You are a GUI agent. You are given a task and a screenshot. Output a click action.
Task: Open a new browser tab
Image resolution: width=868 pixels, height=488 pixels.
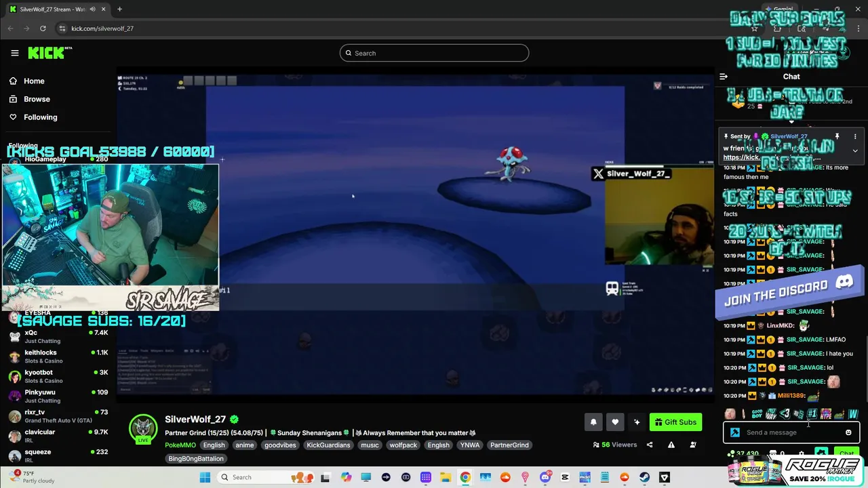tap(119, 9)
